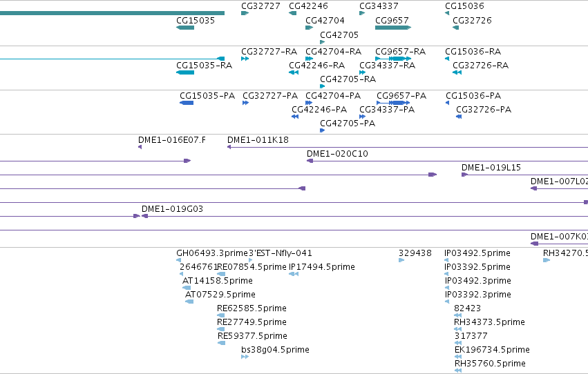The image size is (588, 374).
Task: Click the RE62585.5prime EST label
Action: point(252,308)
